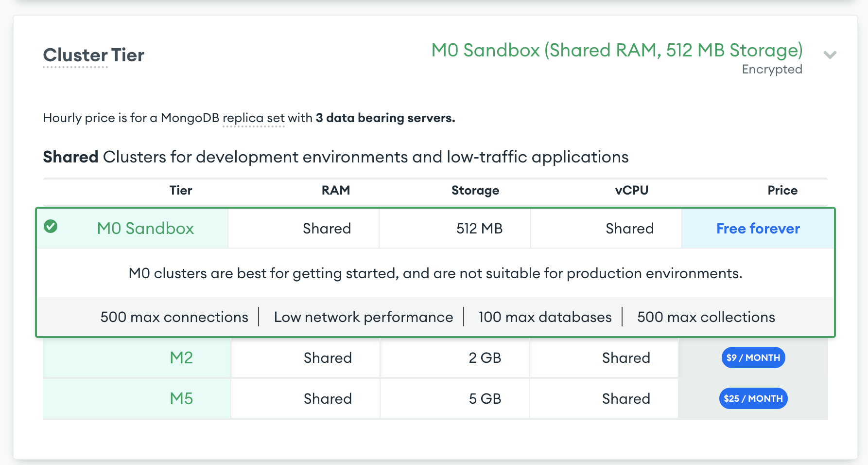The width and height of the screenshot is (868, 465).
Task: Click the $9 / MONTH price badge
Action: click(x=753, y=358)
